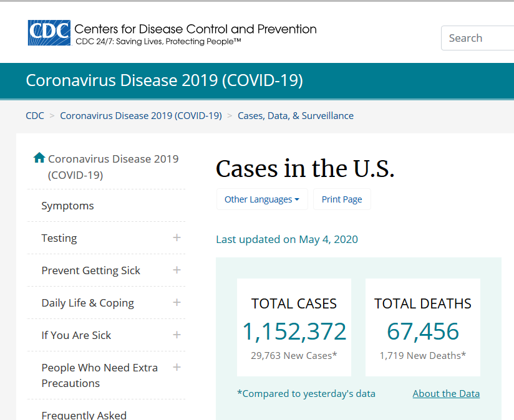Expand If You Are Sick plus icon
514x420 pixels.
tap(177, 335)
